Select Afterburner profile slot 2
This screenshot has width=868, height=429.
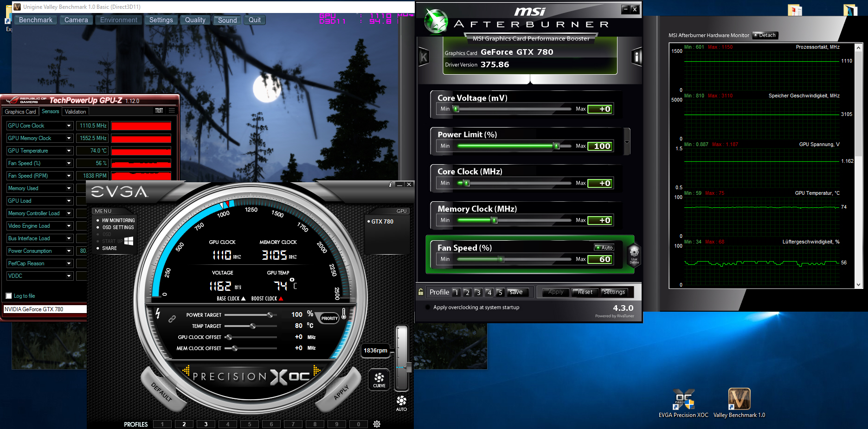pos(468,292)
